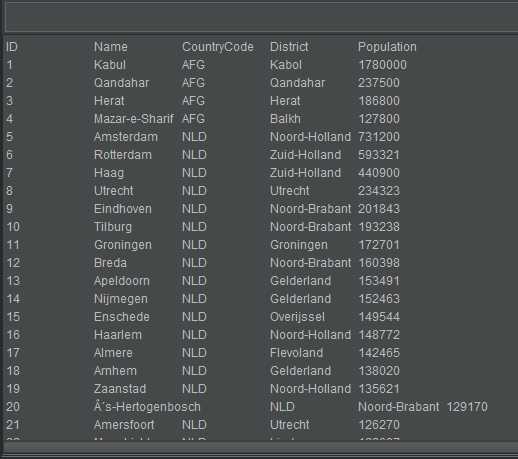Select population value 129170

pyautogui.click(x=467, y=407)
